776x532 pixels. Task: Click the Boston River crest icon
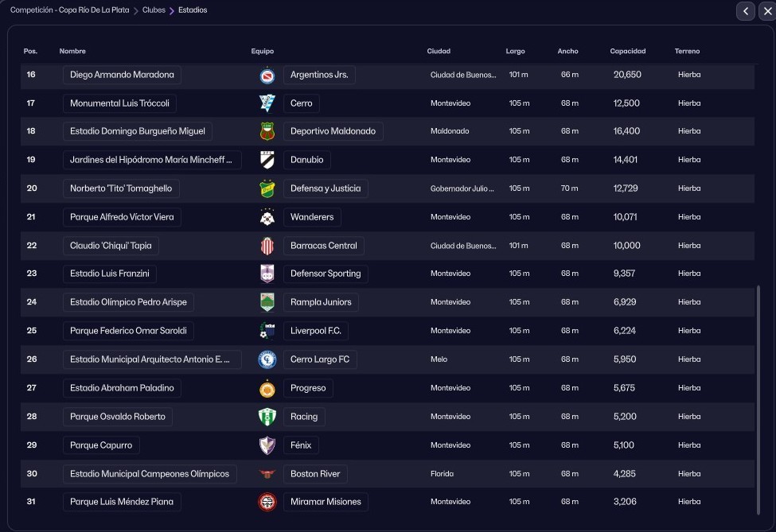[x=267, y=474]
